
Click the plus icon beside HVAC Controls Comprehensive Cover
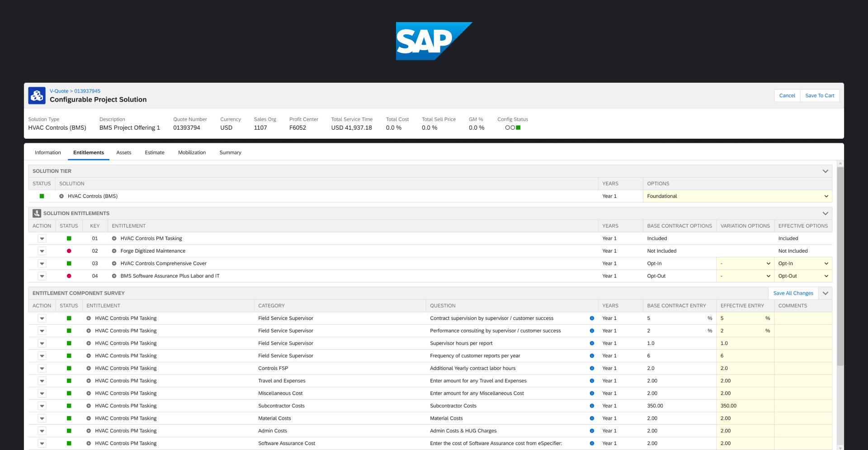click(114, 263)
